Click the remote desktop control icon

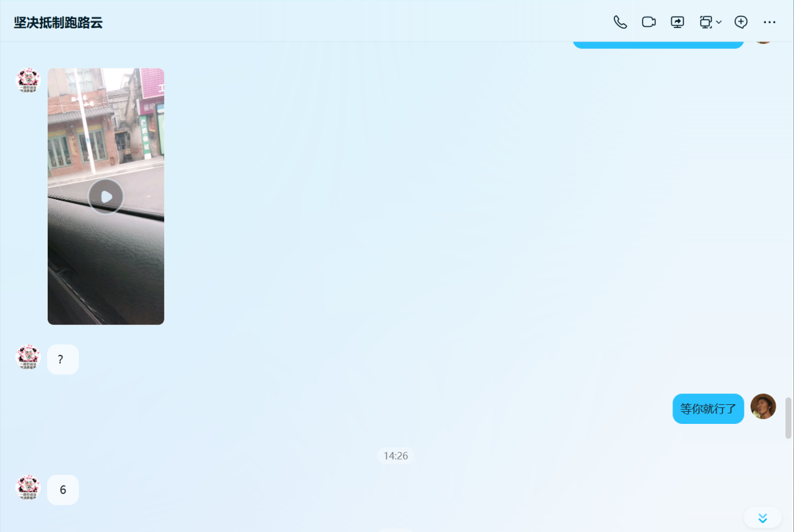[705, 23]
